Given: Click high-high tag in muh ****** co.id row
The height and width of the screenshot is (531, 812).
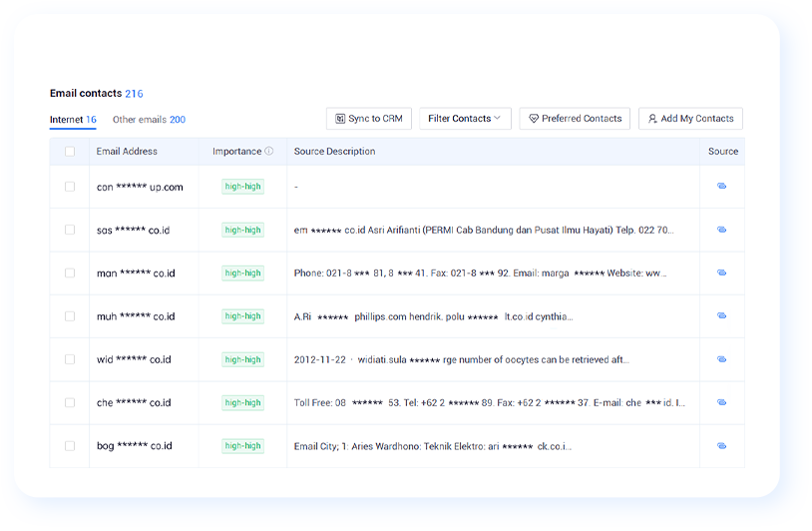Looking at the screenshot, I should click(x=242, y=316).
